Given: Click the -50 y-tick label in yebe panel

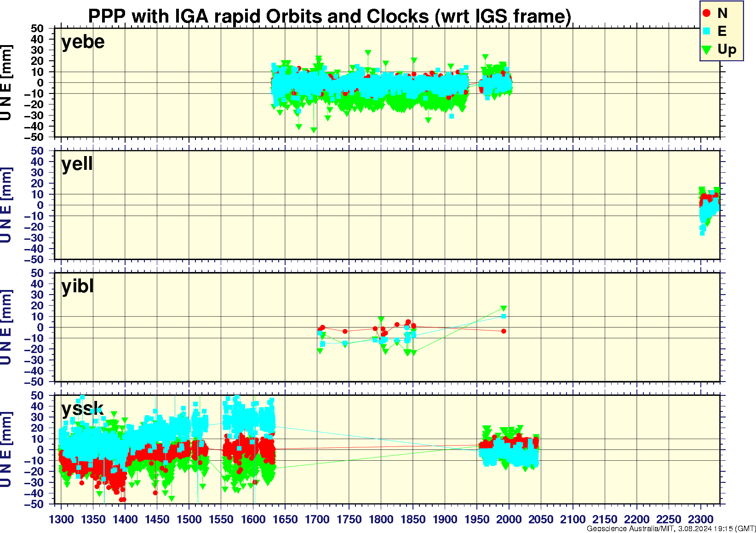Looking at the screenshot, I should pos(34,137).
